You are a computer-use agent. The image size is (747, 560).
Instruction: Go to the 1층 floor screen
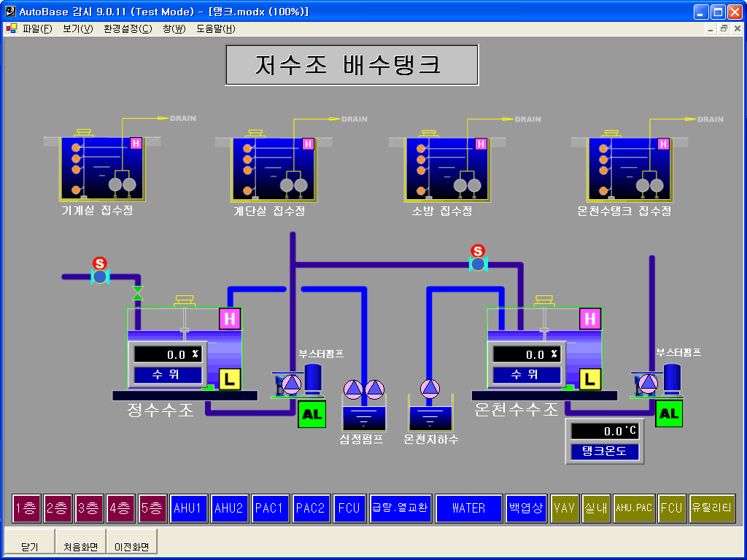pos(26,508)
